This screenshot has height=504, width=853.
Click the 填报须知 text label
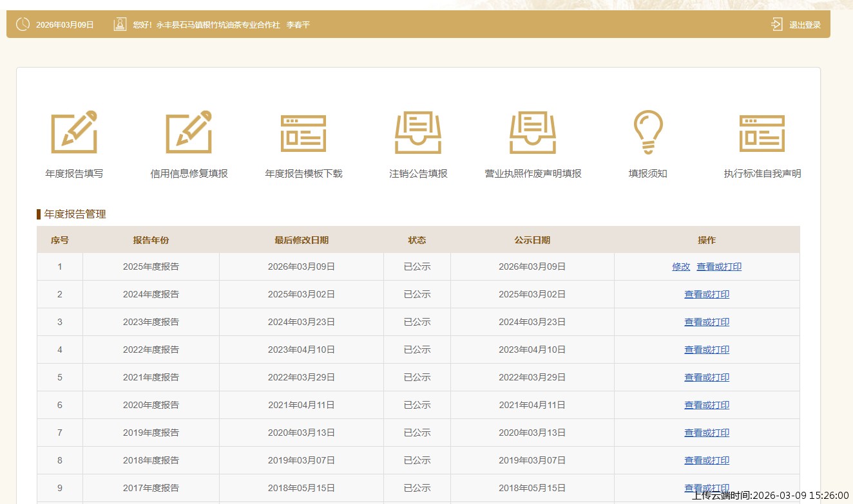pos(647,174)
